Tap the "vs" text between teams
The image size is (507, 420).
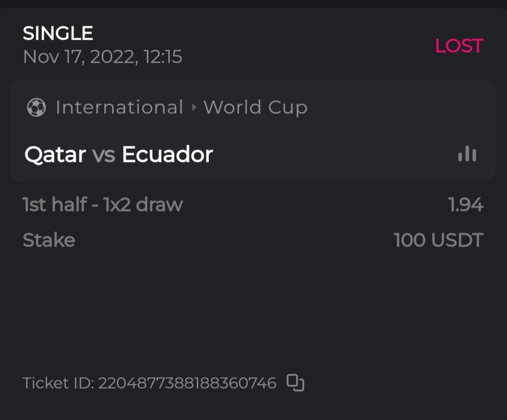(x=103, y=155)
